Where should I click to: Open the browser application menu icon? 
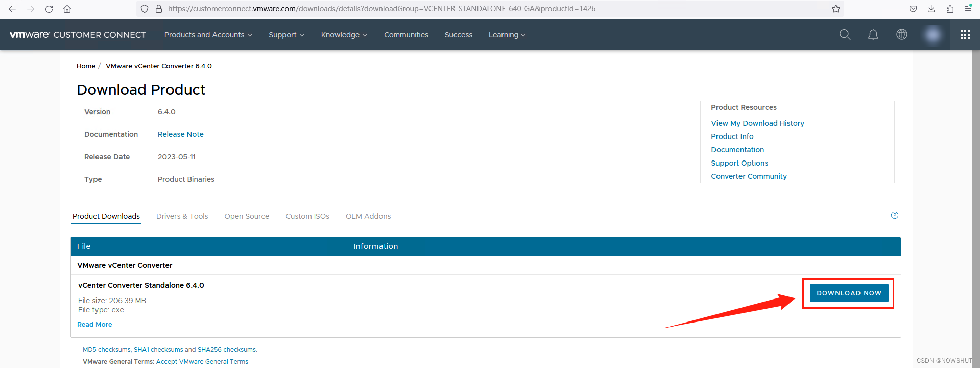pos(968,8)
